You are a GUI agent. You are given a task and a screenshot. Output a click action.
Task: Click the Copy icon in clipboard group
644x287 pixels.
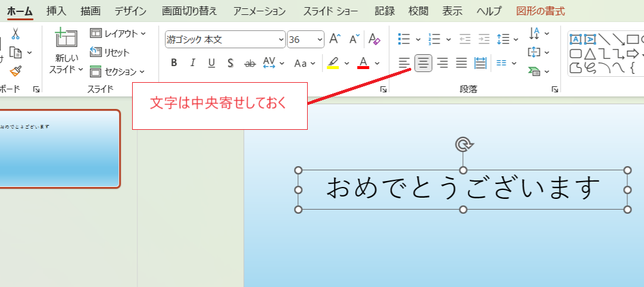(15, 52)
